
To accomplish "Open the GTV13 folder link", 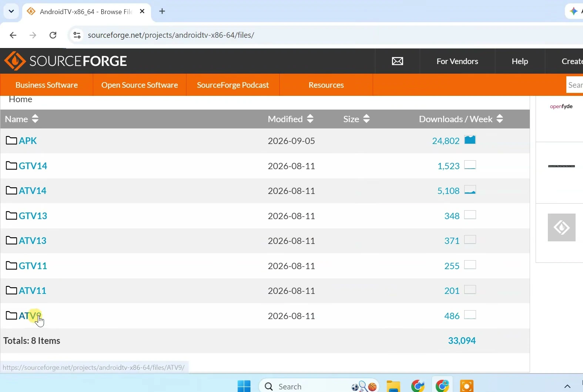I will (33, 216).
